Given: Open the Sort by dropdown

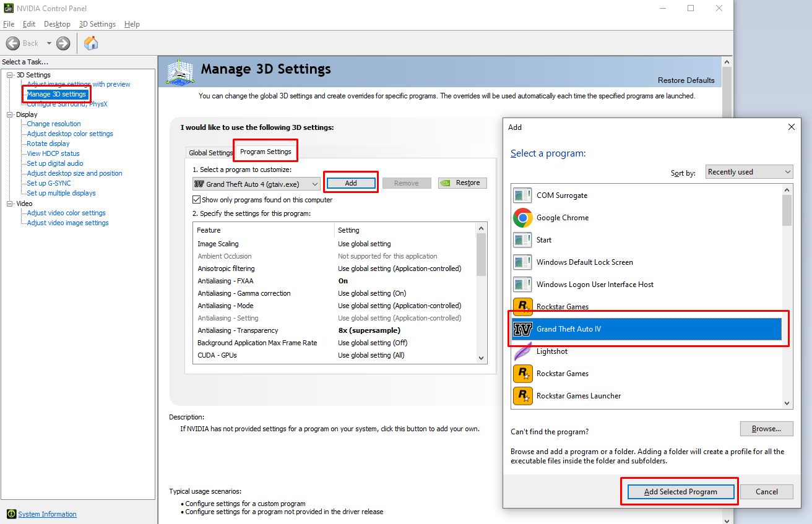Looking at the screenshot, I should [x=749, y=172].
